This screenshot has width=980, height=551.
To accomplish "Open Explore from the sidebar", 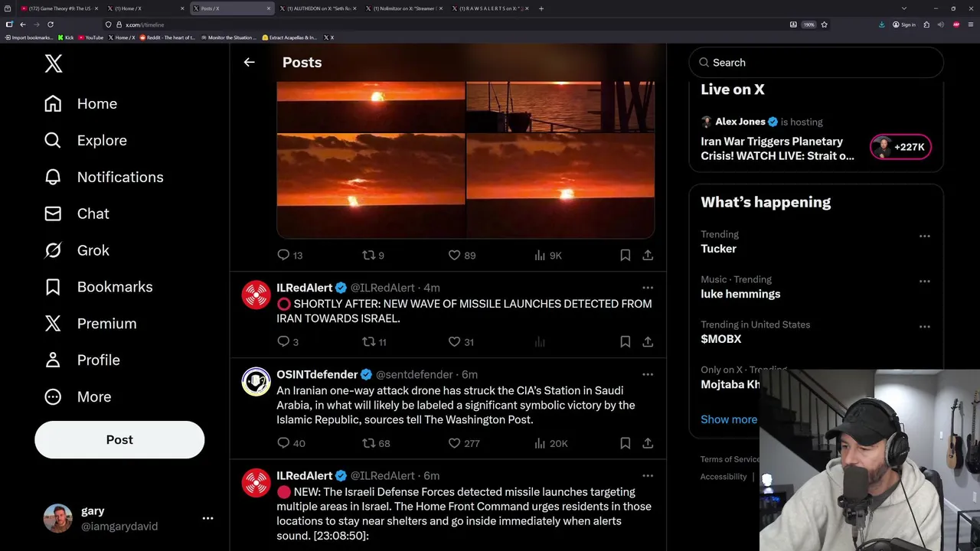I will [x=85, y=140].
